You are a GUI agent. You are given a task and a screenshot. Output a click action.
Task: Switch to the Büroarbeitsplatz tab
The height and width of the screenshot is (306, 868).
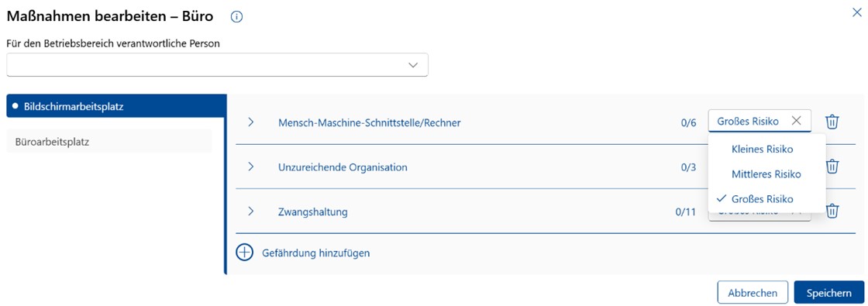[x=109, y=141]
